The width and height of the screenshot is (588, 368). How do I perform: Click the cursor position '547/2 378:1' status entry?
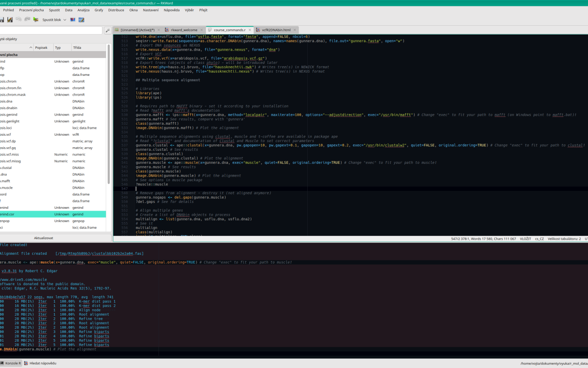pyautogui.click(x=461, y=239)
